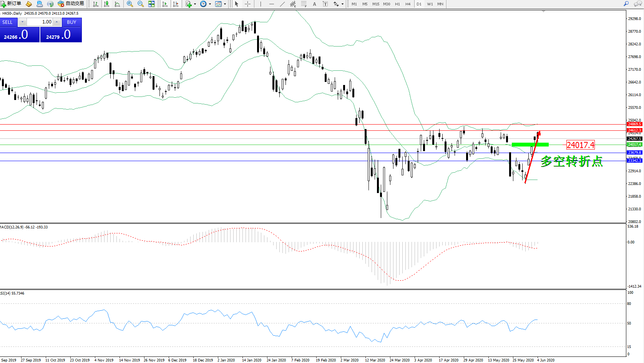Image resolution: width=644 pixels, height=363 pixels.
Task: Switch to the W1 timeframe
Action: point(430,4)
